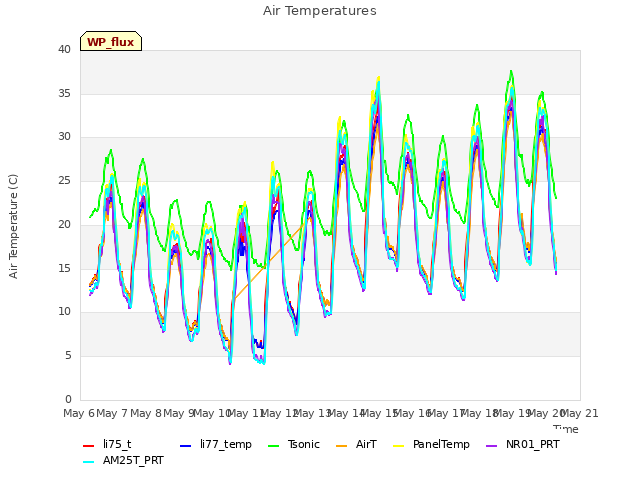Click the Time x-axis title
Screen dimensions: 640x480
(566, 429)
